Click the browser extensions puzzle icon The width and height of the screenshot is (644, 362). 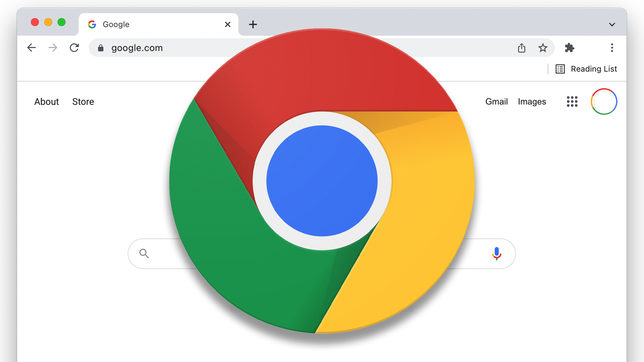pyautogui.click(x=569, y=47)
